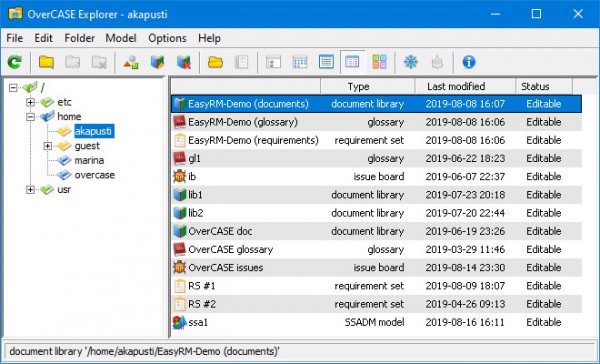Select the OverCASE issues row

(x=377, y=268)
